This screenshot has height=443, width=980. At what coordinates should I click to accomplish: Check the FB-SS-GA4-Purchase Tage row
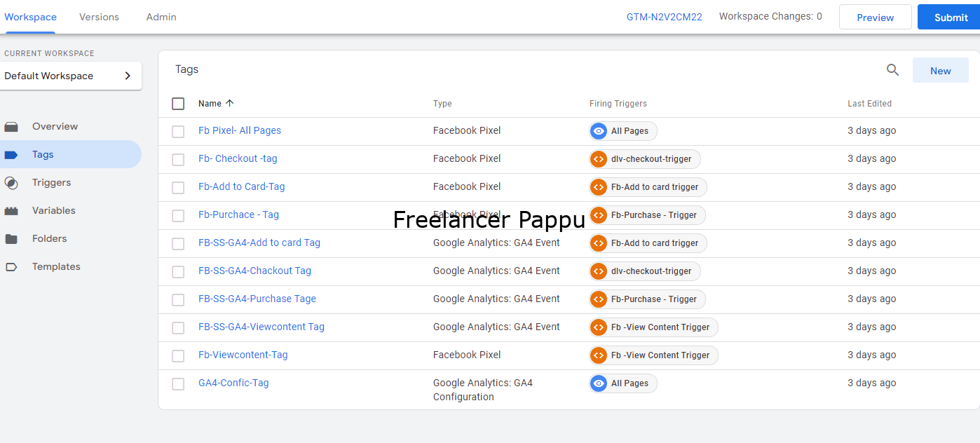178,300
